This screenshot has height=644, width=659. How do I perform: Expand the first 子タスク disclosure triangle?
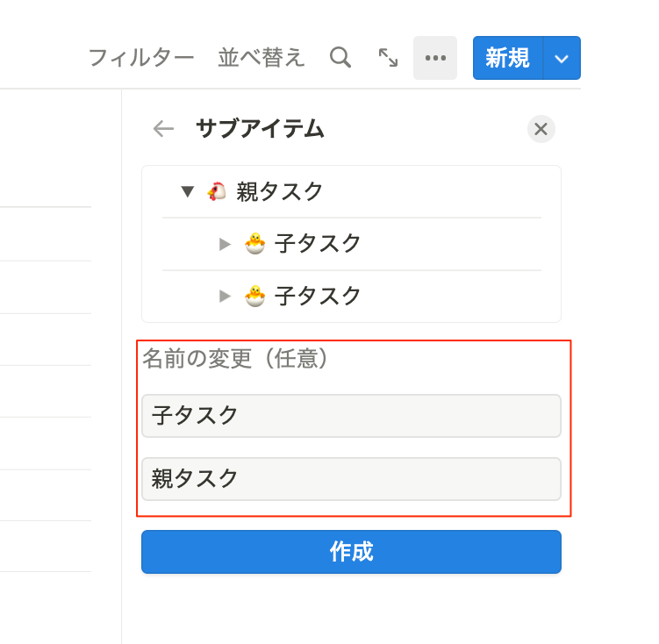[x=226, y=244]
